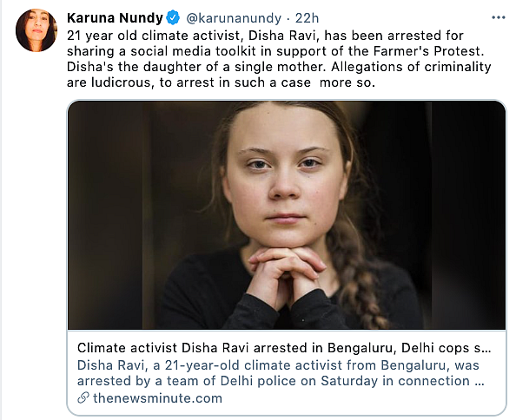Open the article preview photo in the link card
The image size is (516, 420).
(287, 215)
